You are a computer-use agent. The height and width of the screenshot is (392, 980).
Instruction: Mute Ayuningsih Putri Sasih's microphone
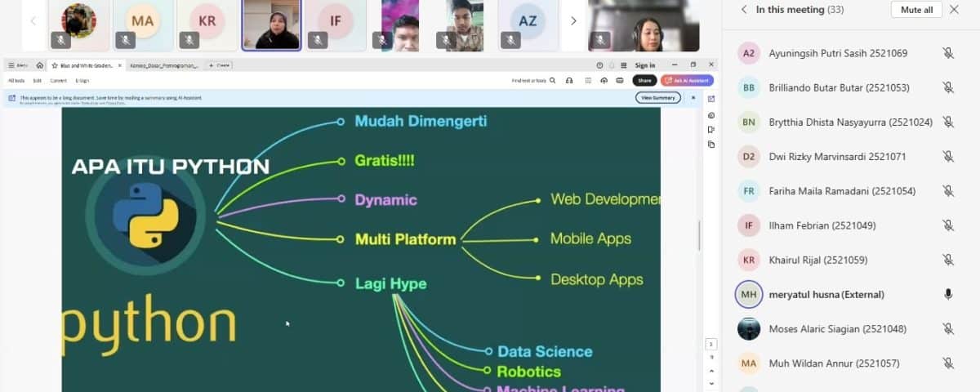pos(948,53)
